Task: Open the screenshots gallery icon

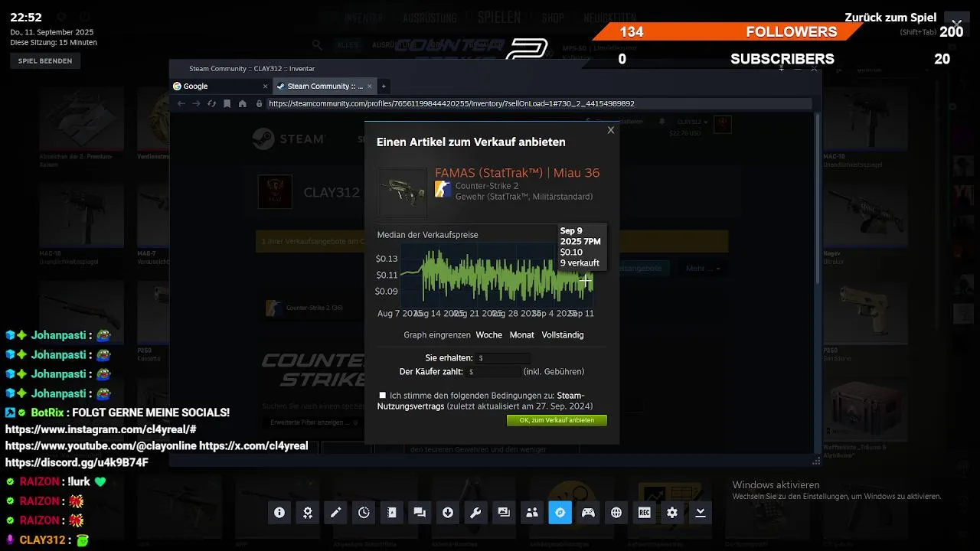Action: pyautogui.click(x=504, y=513)
